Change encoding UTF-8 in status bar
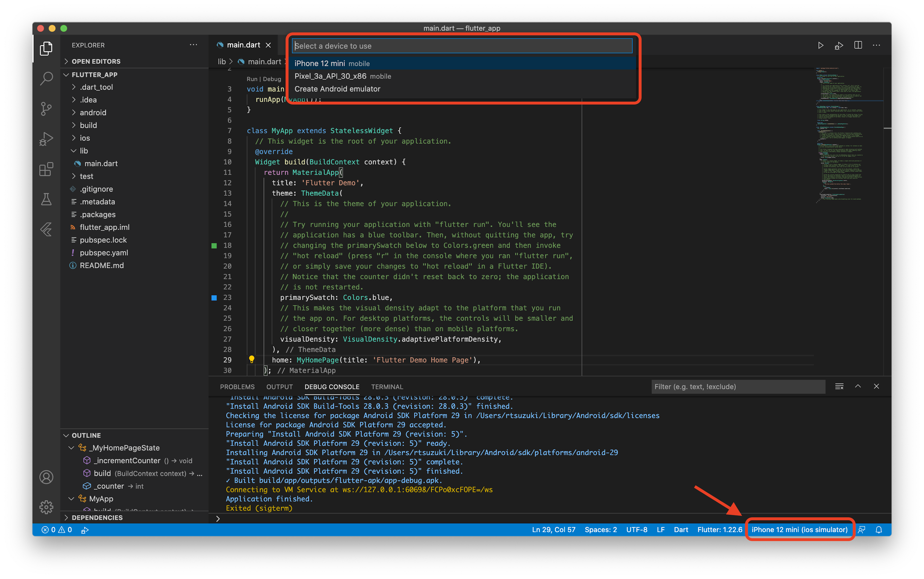The width and height of the screenshot is (924, 579). (637, 530)
